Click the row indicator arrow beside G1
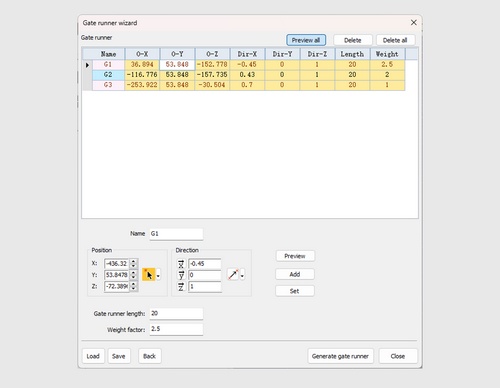500x388 pixels. [x=87, y=65]
